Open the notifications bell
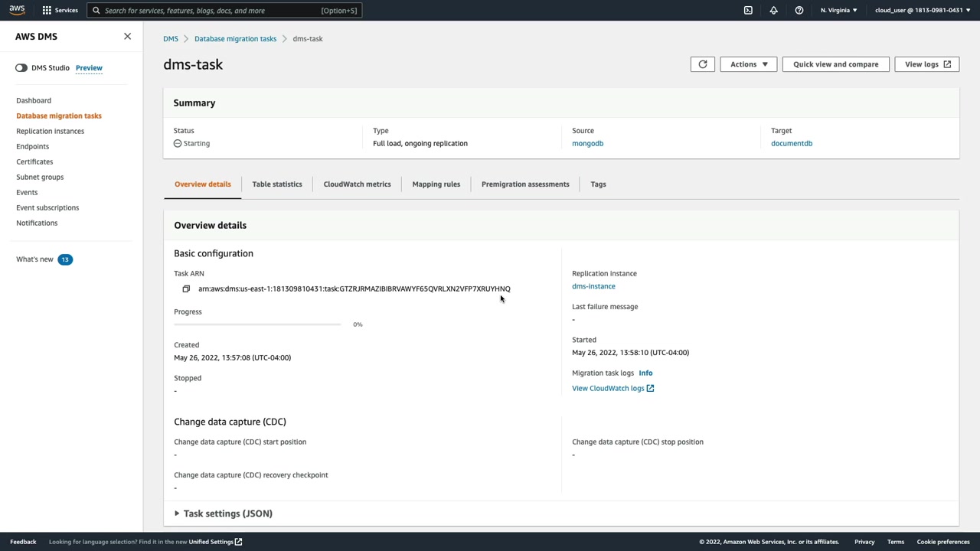The height and width of the screenshot is (551, 980). point(773,10)
